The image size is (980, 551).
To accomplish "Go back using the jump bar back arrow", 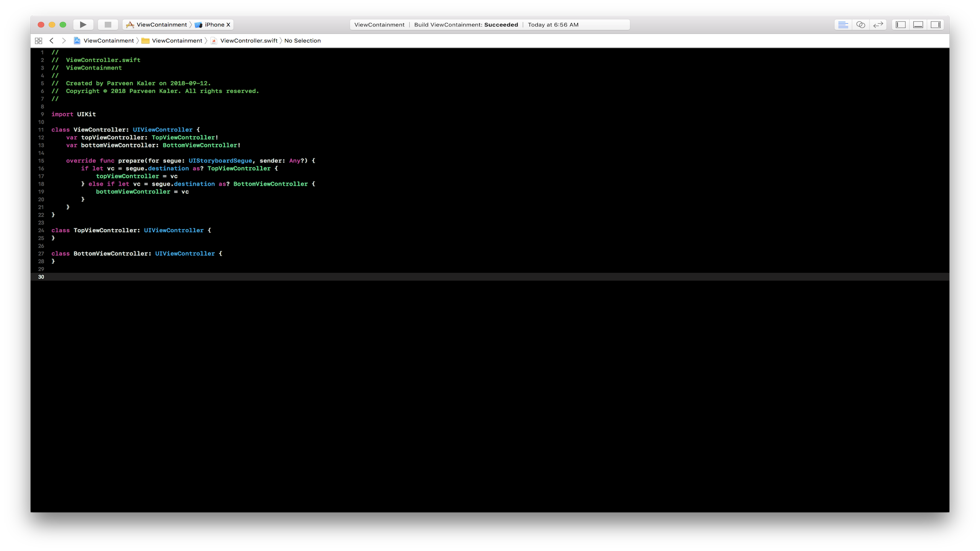I will point(52,41).
